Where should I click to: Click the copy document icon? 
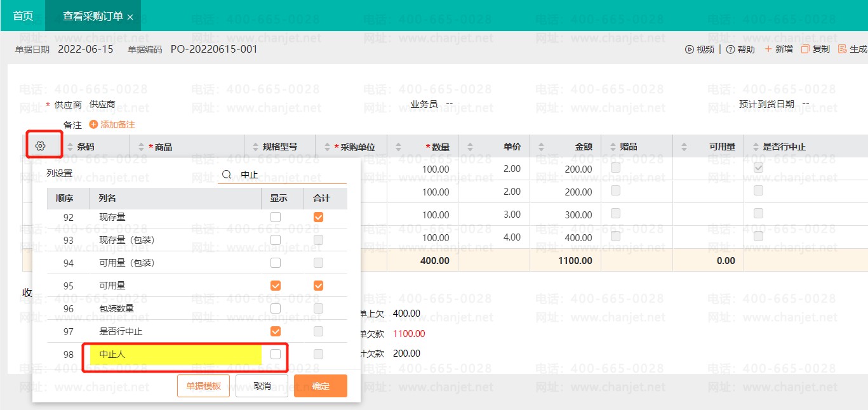coord(805,49)
